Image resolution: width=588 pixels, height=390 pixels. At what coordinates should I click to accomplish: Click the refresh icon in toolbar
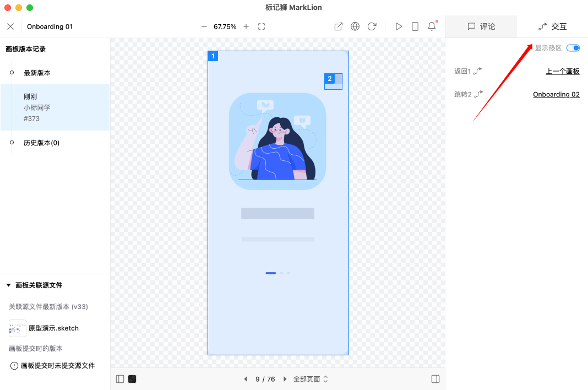[x=372, y=26]
